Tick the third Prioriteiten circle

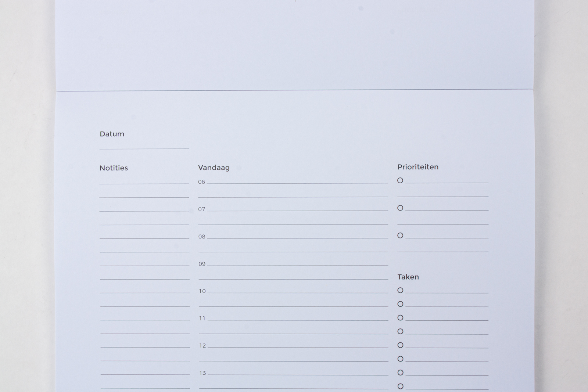[x=400, y=235]
